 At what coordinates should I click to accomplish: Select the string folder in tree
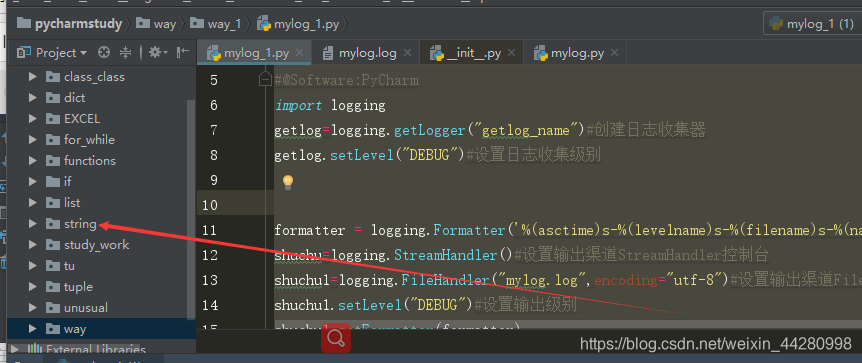(x=80, y=224)
